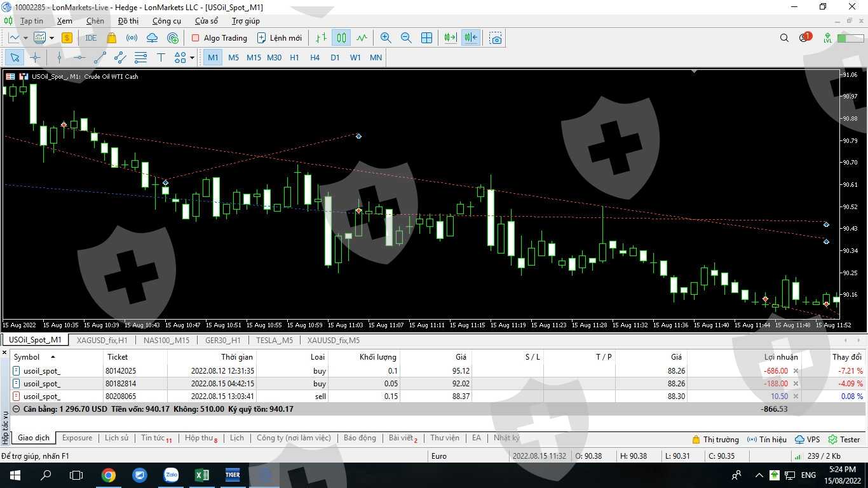Open the trading signals icon in toolbar
This screenshot has width=868, height=488.
(132, 38)
